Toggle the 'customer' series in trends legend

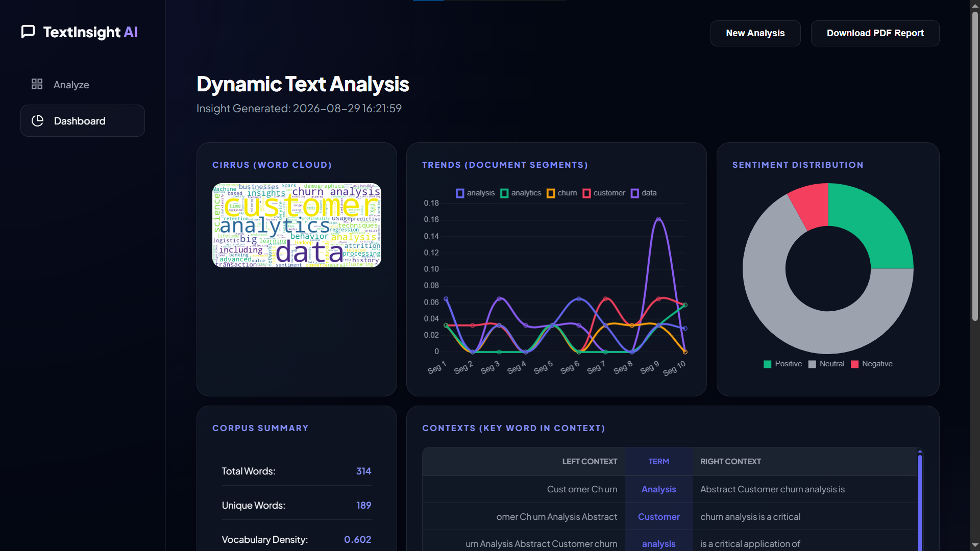604,193
